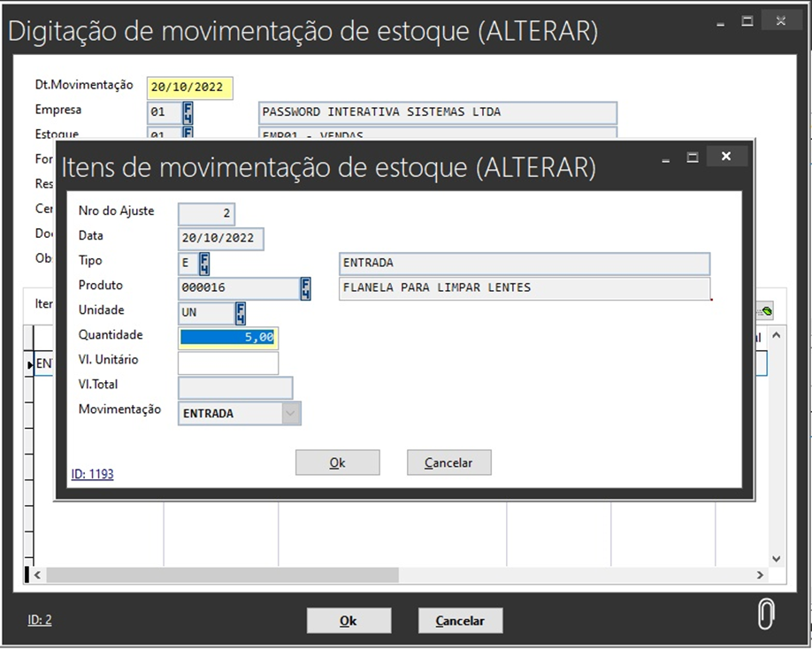The height and width of the screenshot is (650, 812).
Task: Close the Itens de movimentação dialog
Action: pyautogui.click(x=726, y=157)
